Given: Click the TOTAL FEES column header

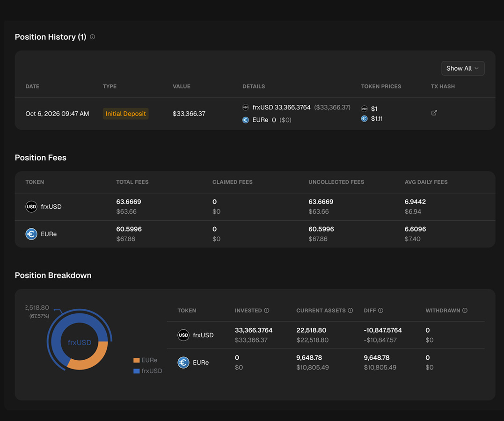Looking at the screenshot, I should coord(132,182).
